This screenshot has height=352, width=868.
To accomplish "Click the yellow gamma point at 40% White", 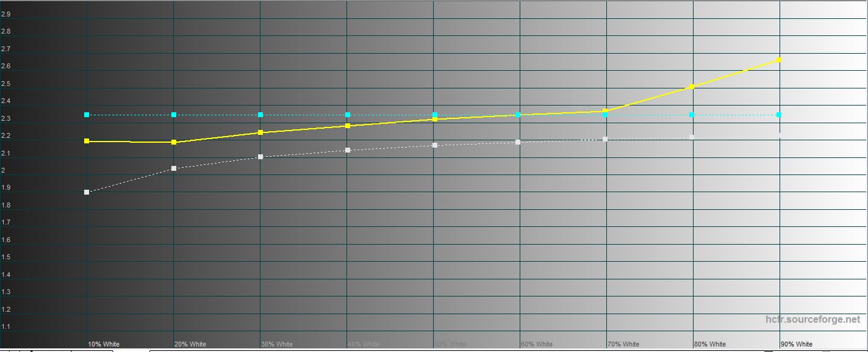I will tap(348, 126).
